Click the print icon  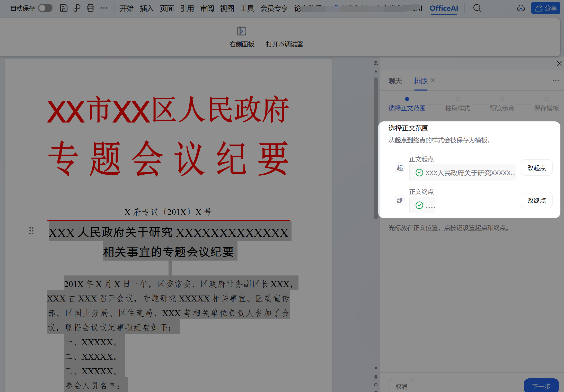[x=90, y=8]
